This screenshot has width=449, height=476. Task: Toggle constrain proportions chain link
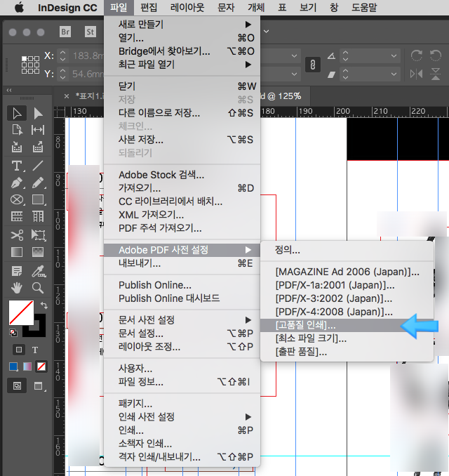pyautogui.click(x=313, y=65)
